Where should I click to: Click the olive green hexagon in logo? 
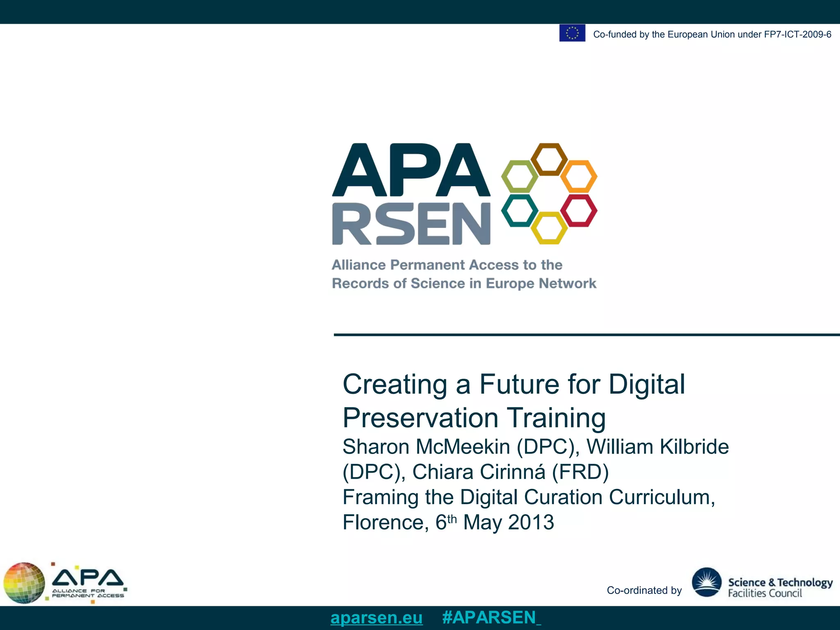[x=519, y=176]
